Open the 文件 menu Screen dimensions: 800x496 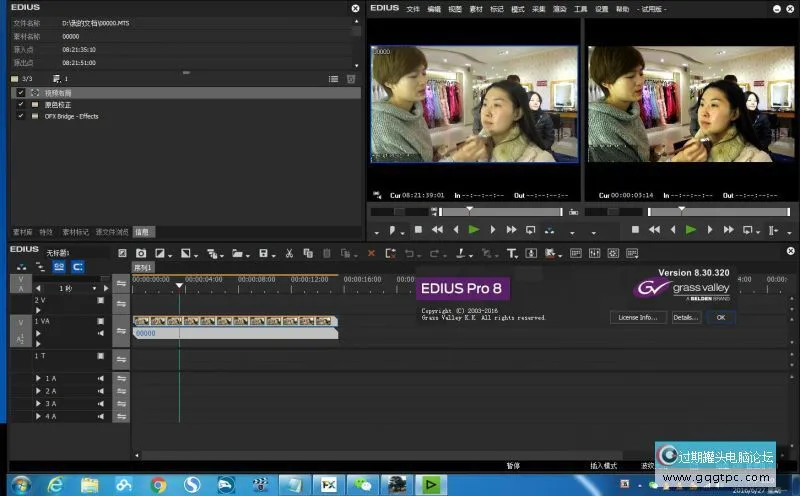point(412,8)
